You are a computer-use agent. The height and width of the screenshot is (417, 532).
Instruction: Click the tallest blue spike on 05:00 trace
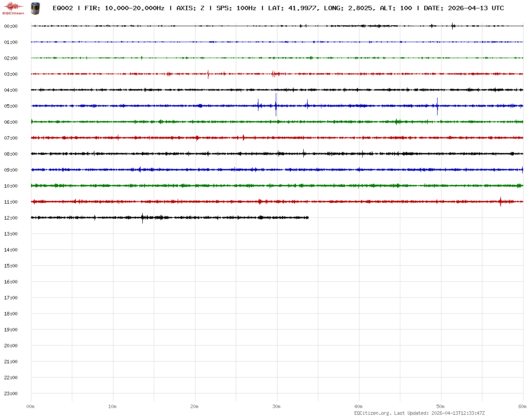276,105
